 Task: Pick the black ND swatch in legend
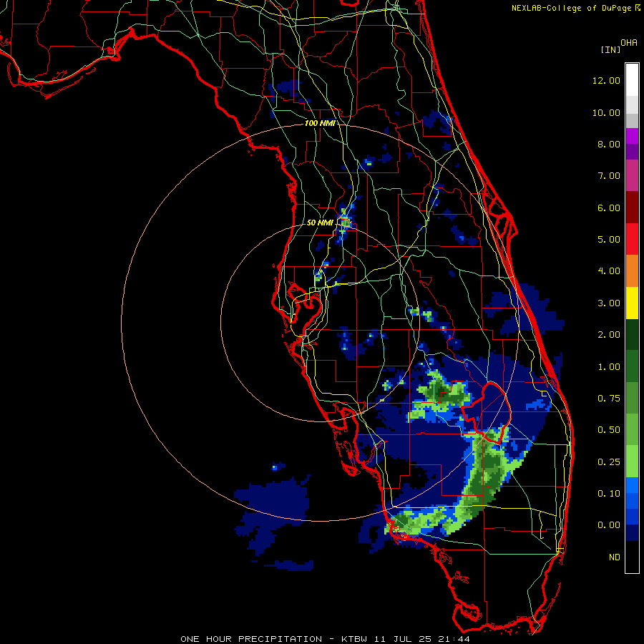point(632,557)
